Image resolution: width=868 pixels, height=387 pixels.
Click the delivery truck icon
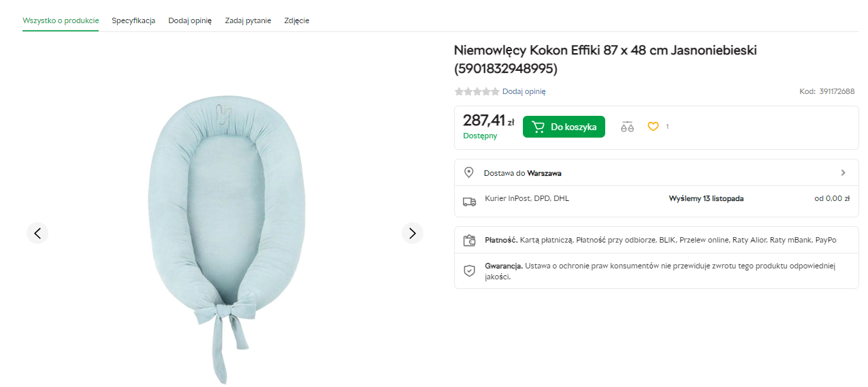(x=469, y=201)
